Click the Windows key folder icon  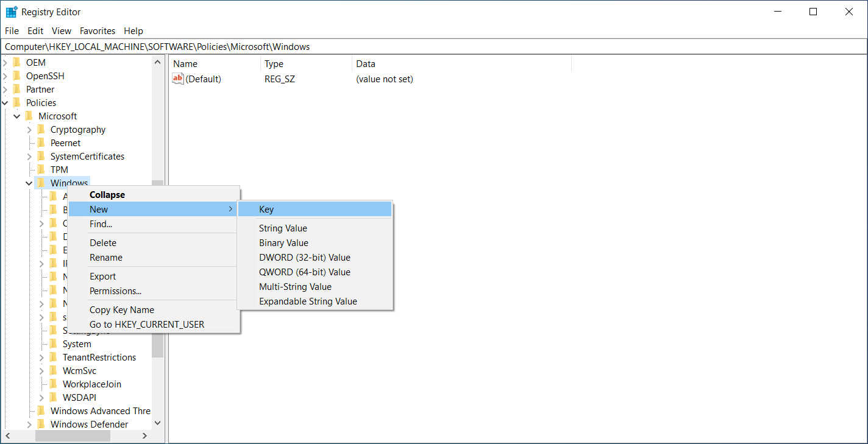41,183
